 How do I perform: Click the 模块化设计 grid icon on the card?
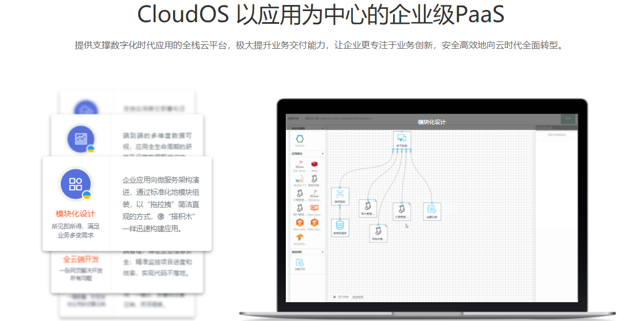coord(76,184)
